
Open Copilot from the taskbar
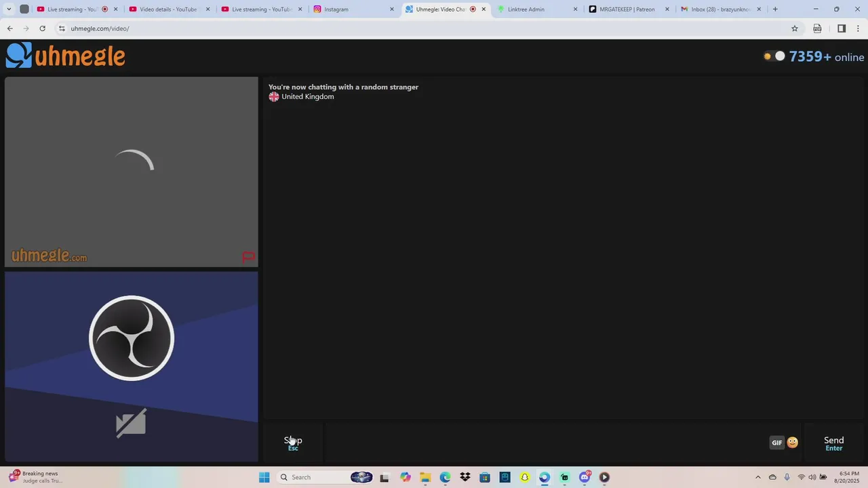click(406, 477)
